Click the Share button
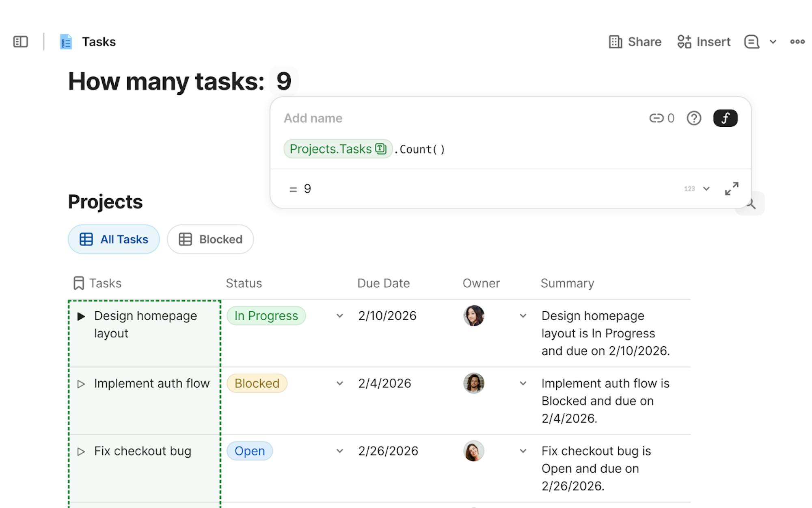This screenshot has width=812, height=508. click(635, 42)
